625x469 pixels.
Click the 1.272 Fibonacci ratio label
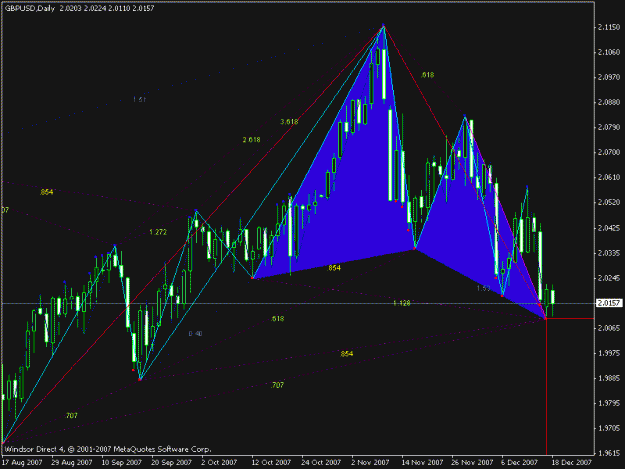pyautogui.click(x=158, y=232)
